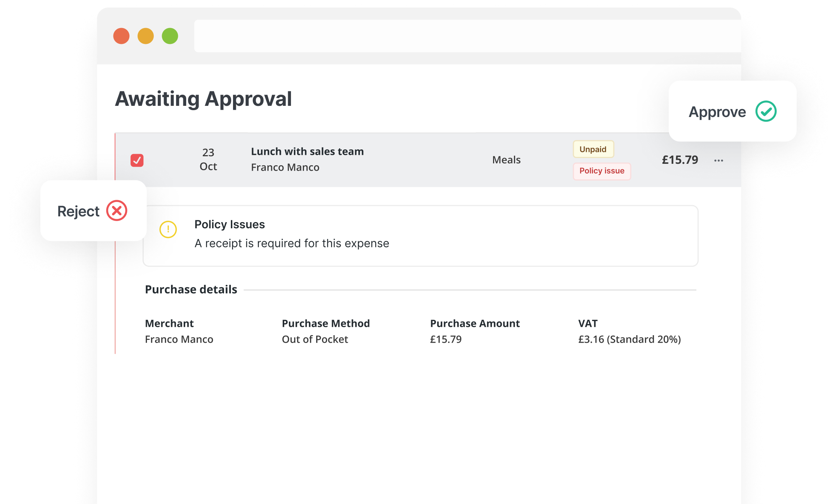Click the VAT label
Image resolution: width=837 pixels, height=504 pixels.
coord(588,324)
